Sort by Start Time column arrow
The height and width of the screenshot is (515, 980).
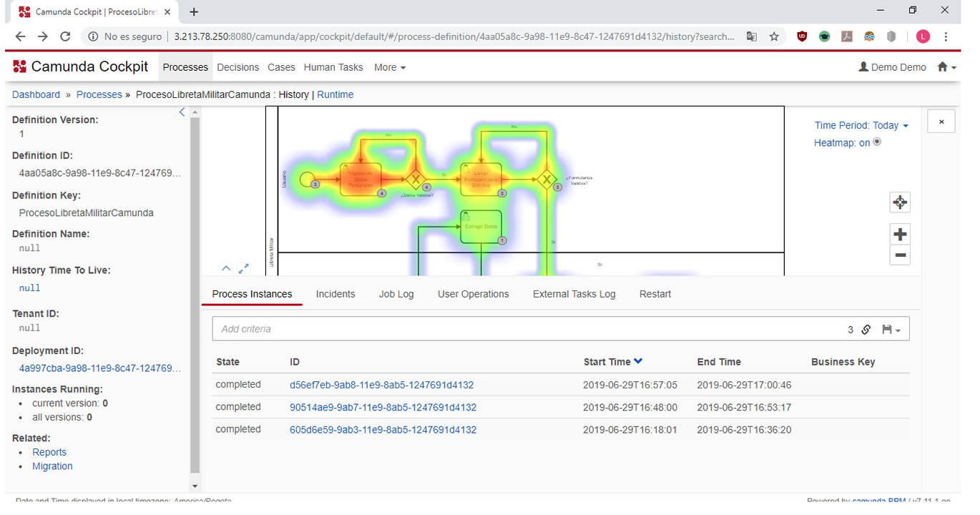[x=639, y=361]
